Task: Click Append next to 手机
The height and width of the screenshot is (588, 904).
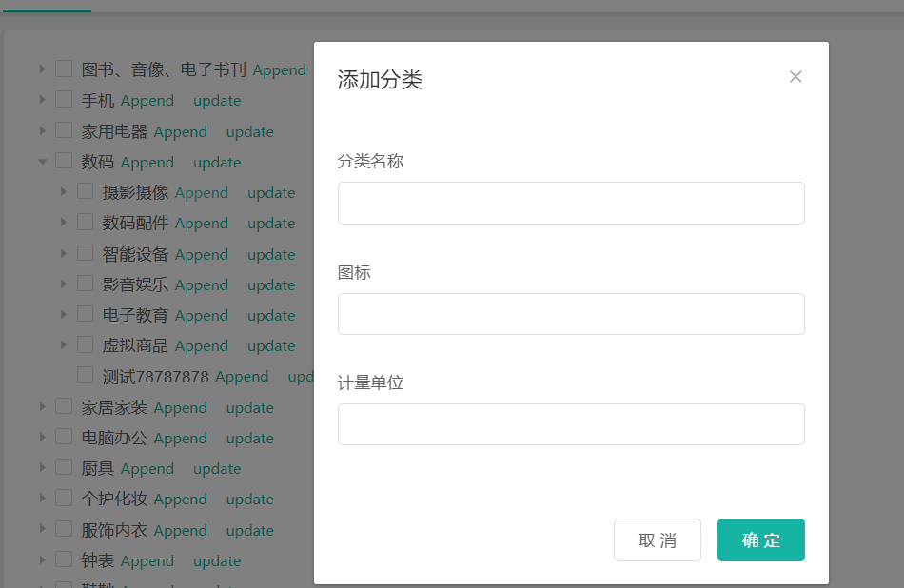Action: point(147,101)
